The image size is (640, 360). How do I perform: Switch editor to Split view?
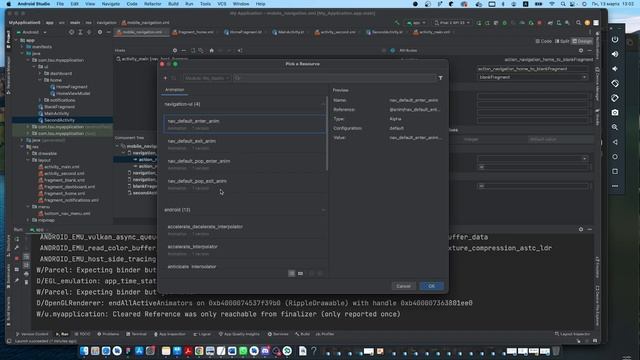pyautogui.click(x=562, y=41)
